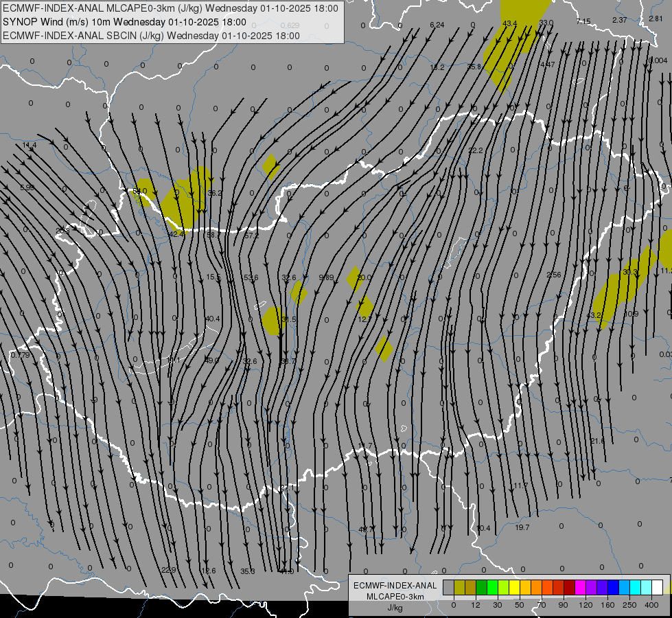Select the gray swatch in the MLCAPE legend
This screenshot has width=672, height=618.
[449, 587]
